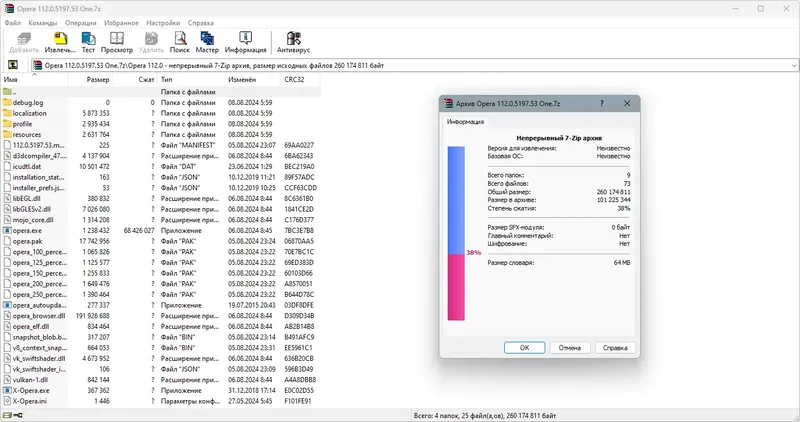The height and width of the screenshot is (422, 800).
Task: Select the snapshot_blob.b... file row
Action: tap(161, 337)
